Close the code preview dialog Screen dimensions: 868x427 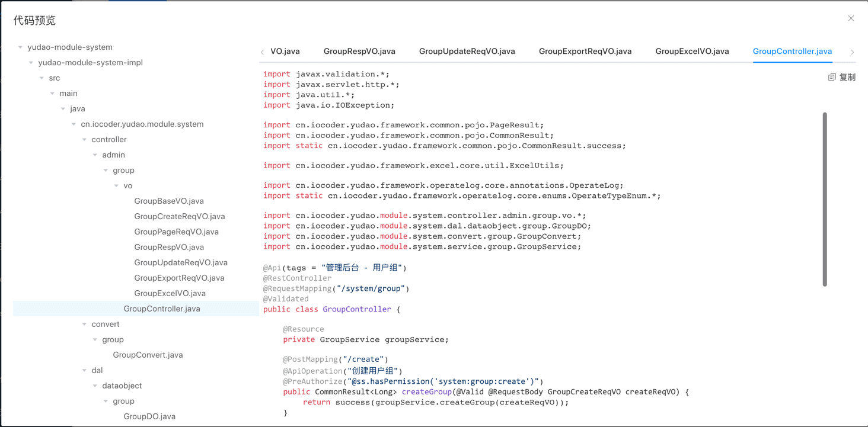(851, 18)
